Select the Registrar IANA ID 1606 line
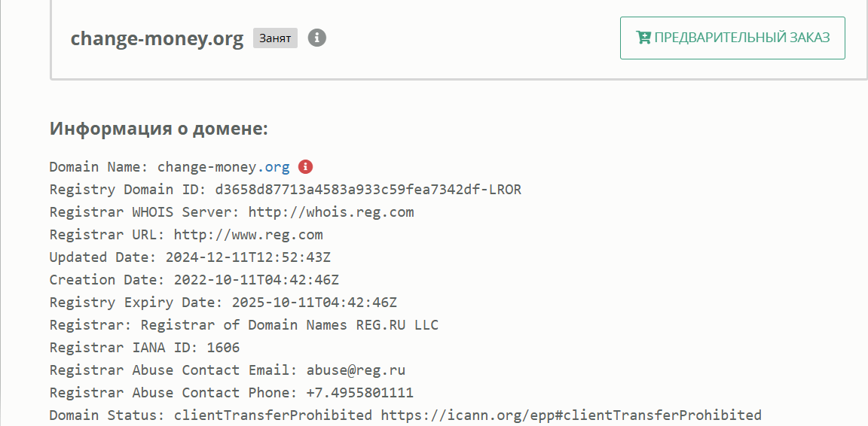 145,348
